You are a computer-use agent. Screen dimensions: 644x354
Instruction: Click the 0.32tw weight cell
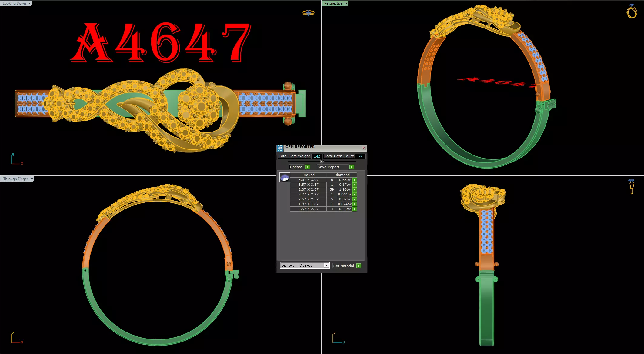(345, 199)
